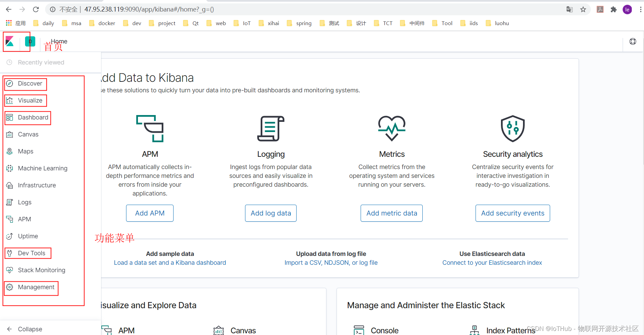
Task: Click the Security analytics shield icon
Action: coord(513,129)
